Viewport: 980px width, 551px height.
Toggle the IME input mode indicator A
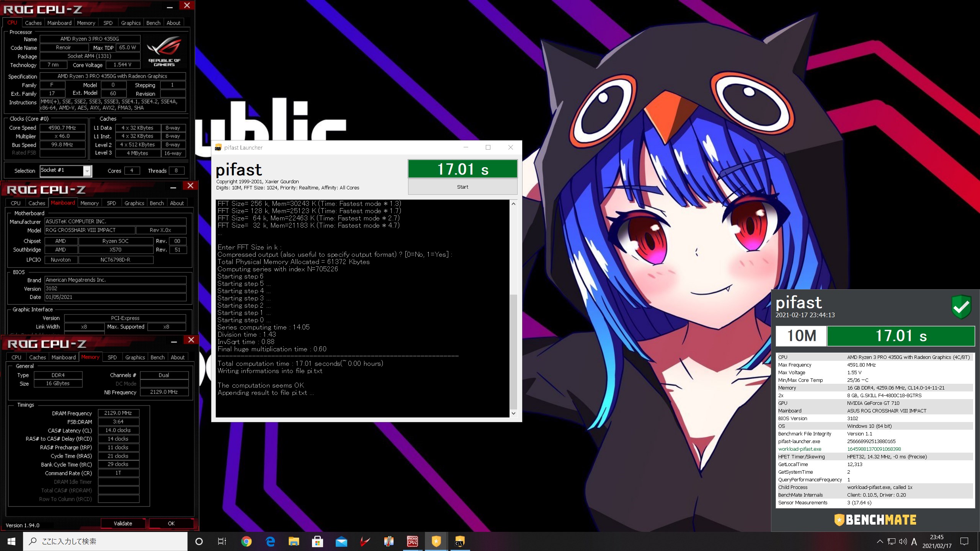point(914,541)
